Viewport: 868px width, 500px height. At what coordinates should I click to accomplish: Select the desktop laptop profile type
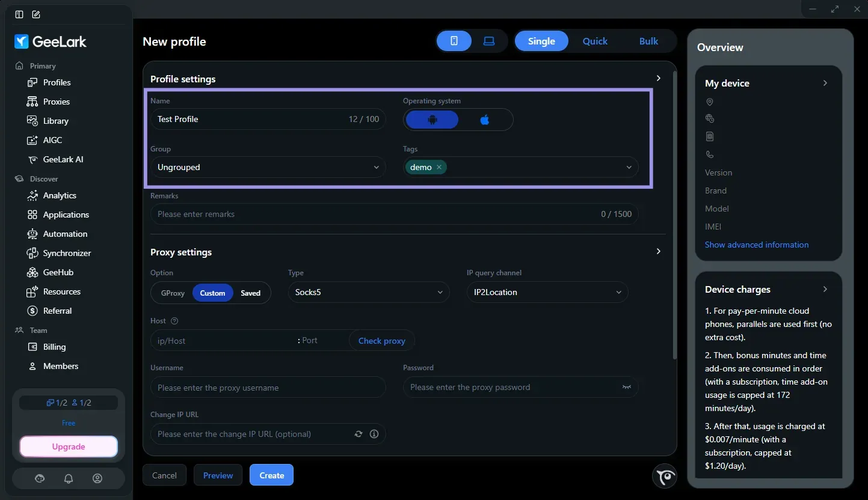(489, 41)
